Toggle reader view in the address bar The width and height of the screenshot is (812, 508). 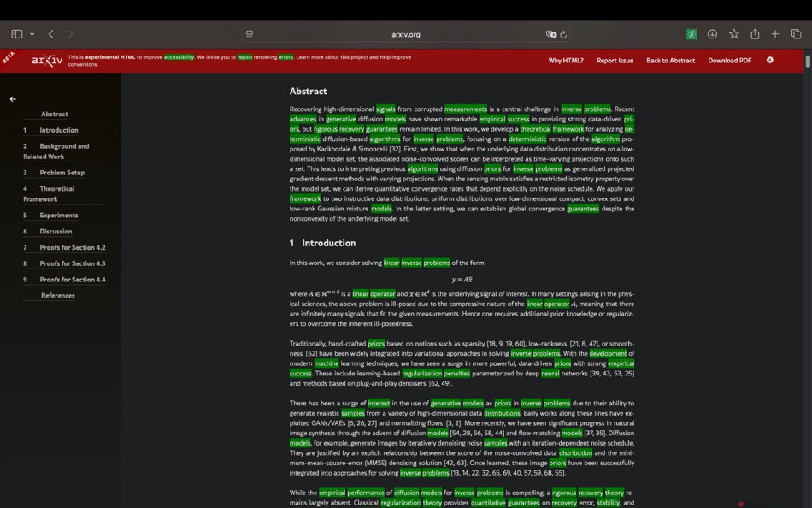point(248,34)
